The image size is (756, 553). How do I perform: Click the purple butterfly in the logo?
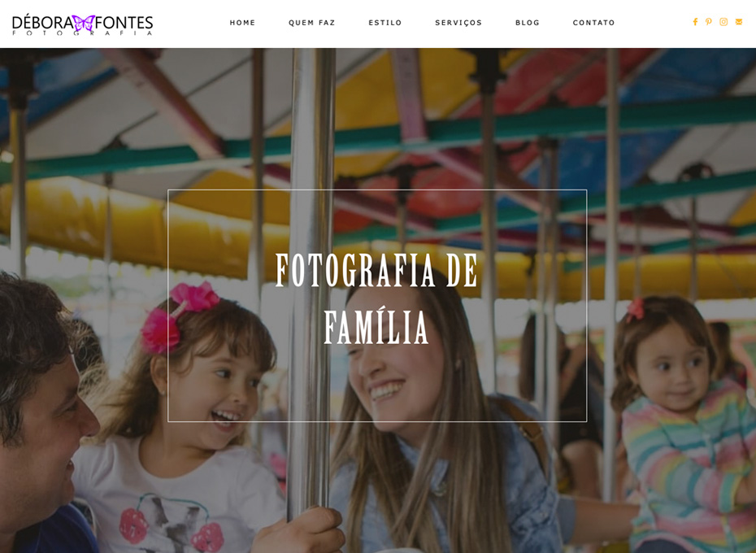[84, 23]
